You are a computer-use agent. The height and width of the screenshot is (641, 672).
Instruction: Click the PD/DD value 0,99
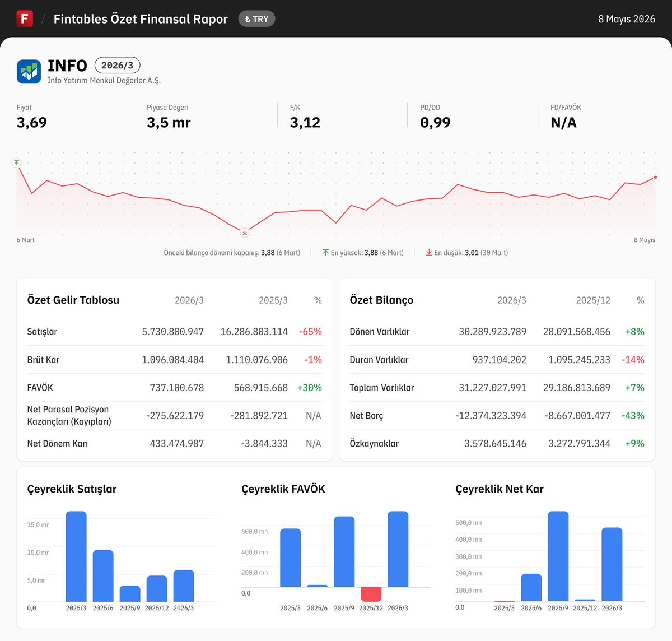[435, 123]
